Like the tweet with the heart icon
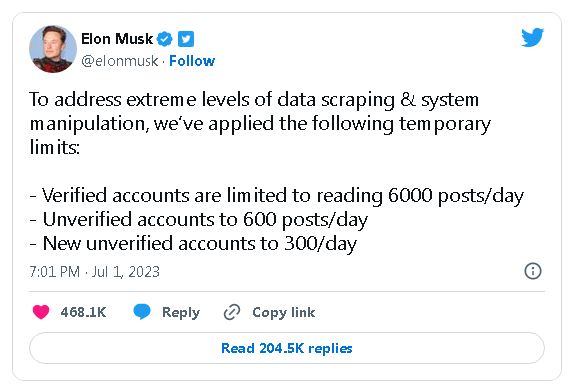This screenshot has height=384, width=570. click(x=41, y=312)
